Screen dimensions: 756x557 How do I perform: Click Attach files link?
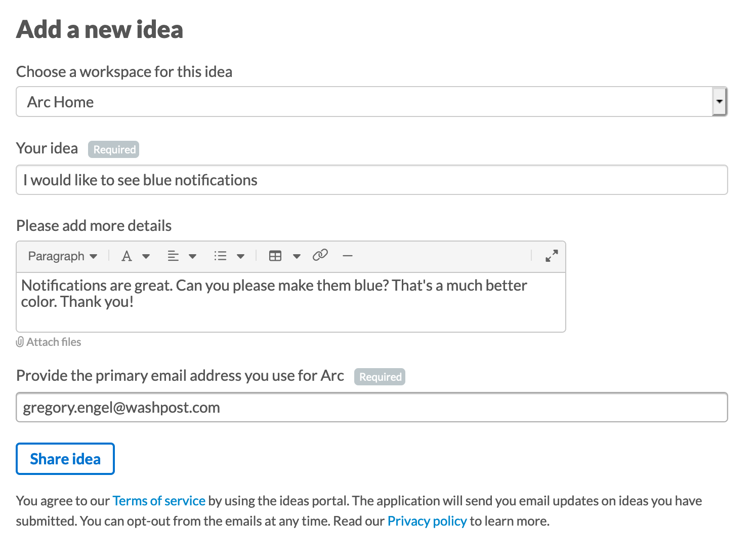coord(49,342)
